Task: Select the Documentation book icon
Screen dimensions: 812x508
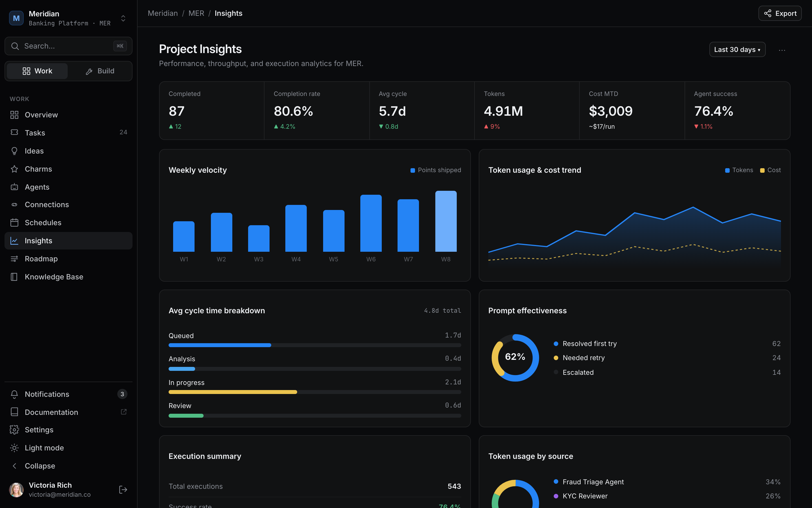Action: (x=14, y=412)
